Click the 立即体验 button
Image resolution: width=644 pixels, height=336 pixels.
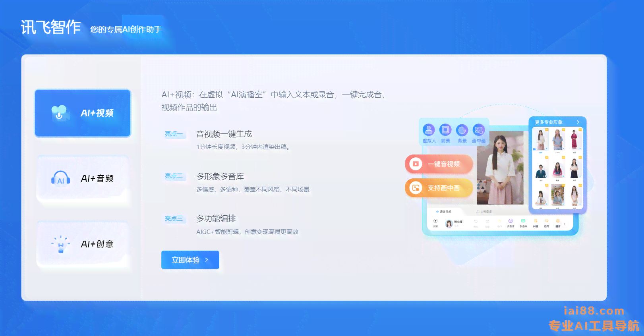click(x=190, y=260)
